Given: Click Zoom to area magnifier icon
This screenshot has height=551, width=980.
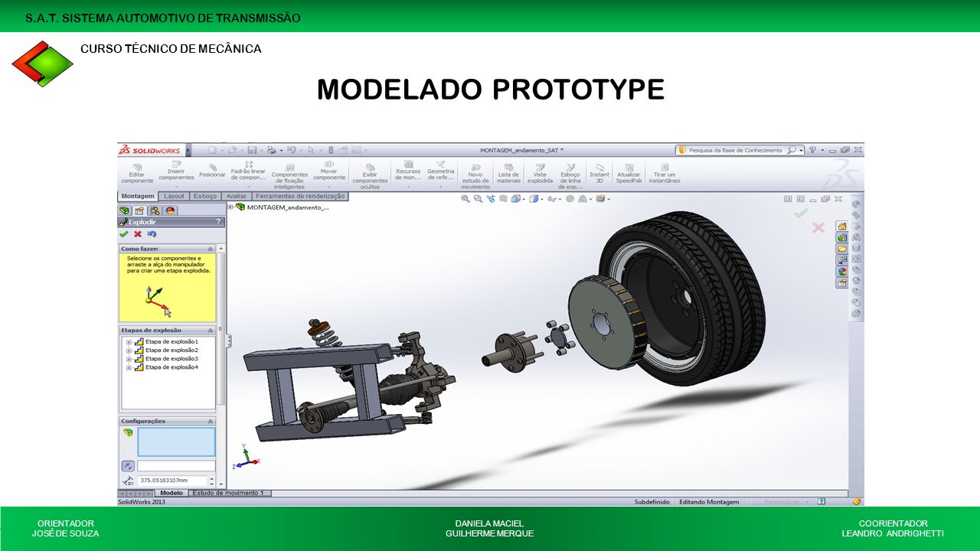Looking at the screenshot, I should (x=478, y=199).
